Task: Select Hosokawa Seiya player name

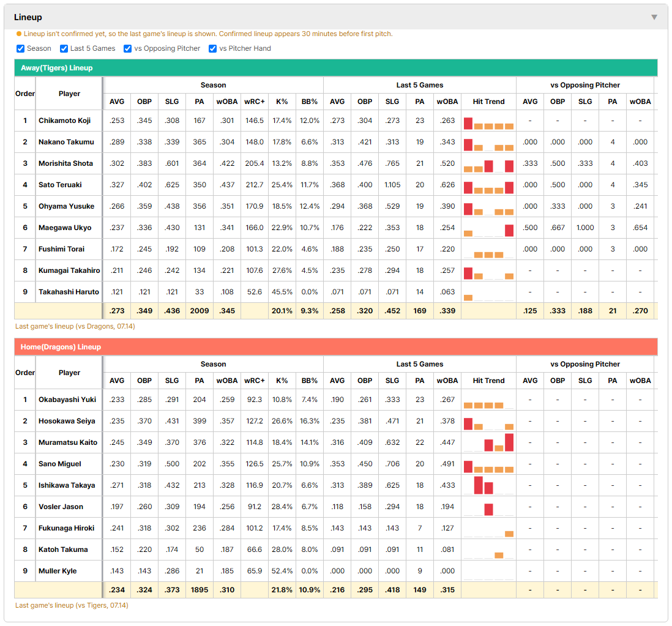Action: (67, 421)
